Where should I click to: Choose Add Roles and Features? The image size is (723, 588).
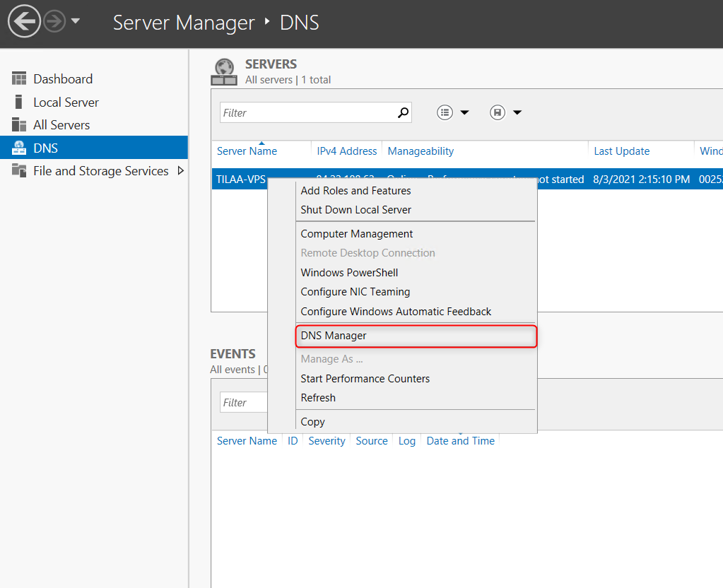point(355,191)
